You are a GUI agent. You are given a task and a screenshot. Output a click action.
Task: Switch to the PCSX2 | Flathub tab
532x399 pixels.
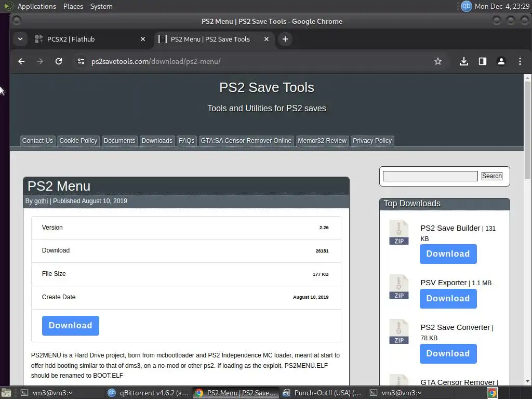(x=89, y=39)
